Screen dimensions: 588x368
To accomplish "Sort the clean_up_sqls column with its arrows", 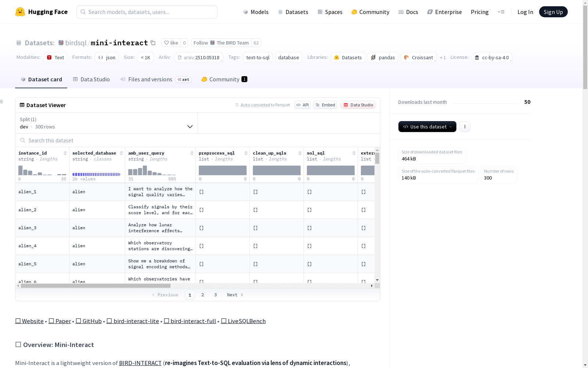I will coord(300,153).
